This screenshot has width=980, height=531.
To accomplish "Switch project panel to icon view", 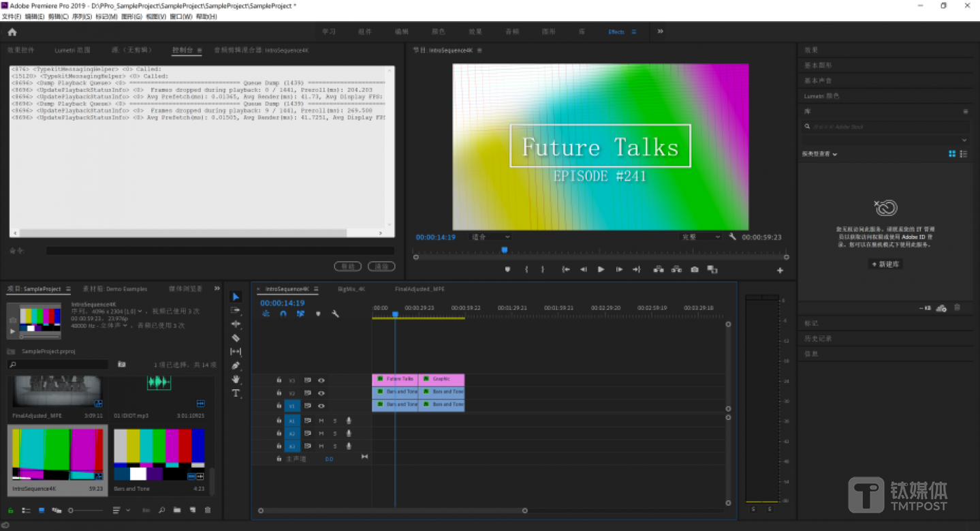I will point(42,510).
